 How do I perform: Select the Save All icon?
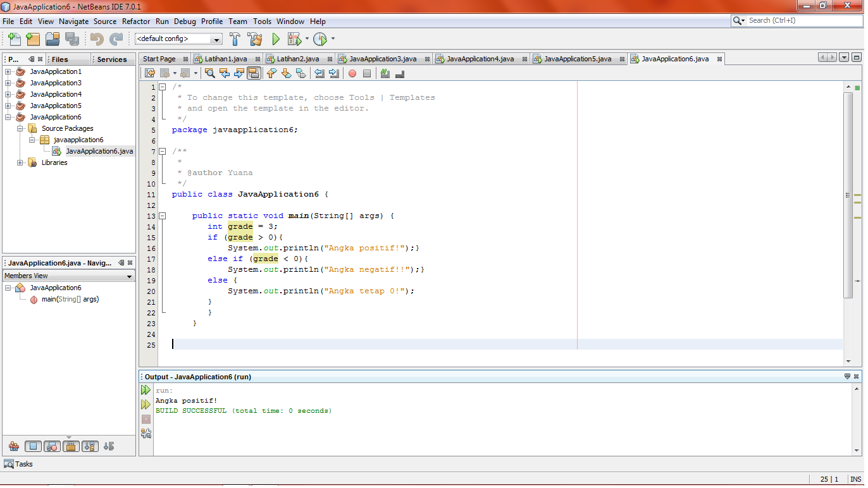[73, 39]
